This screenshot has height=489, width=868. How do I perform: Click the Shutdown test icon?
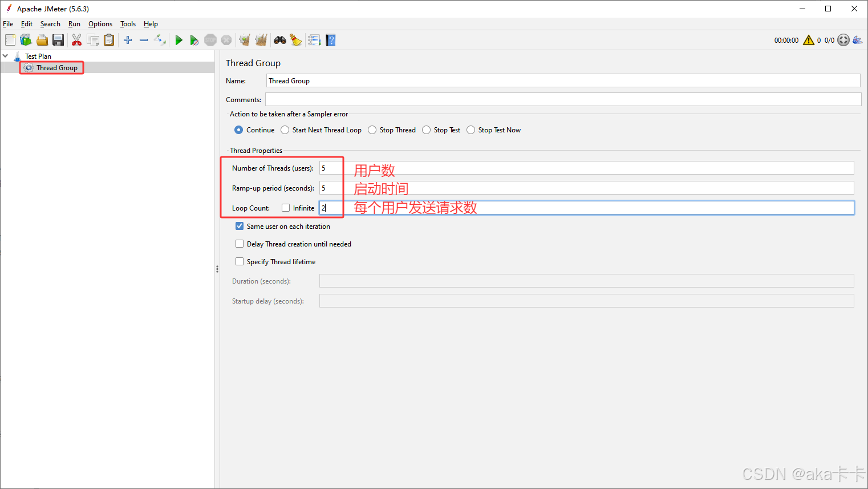pyautogui.click(x=226, y=40)
